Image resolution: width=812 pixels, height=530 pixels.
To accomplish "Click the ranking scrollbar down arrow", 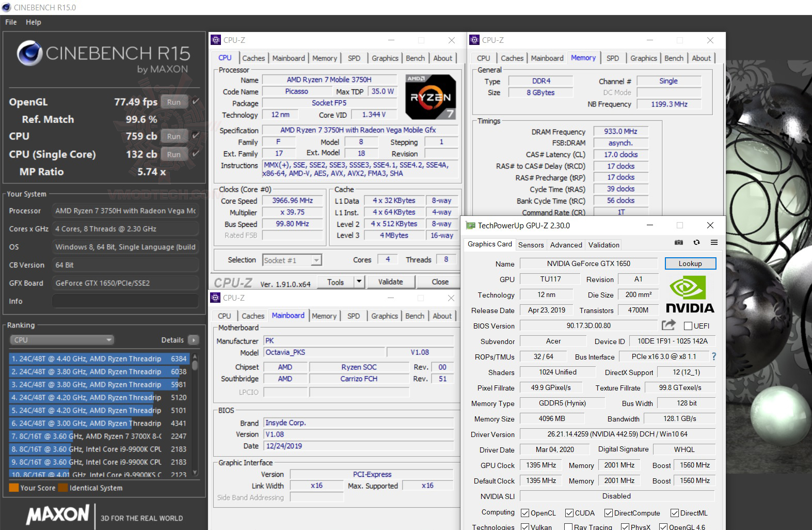I will (195, 472).
